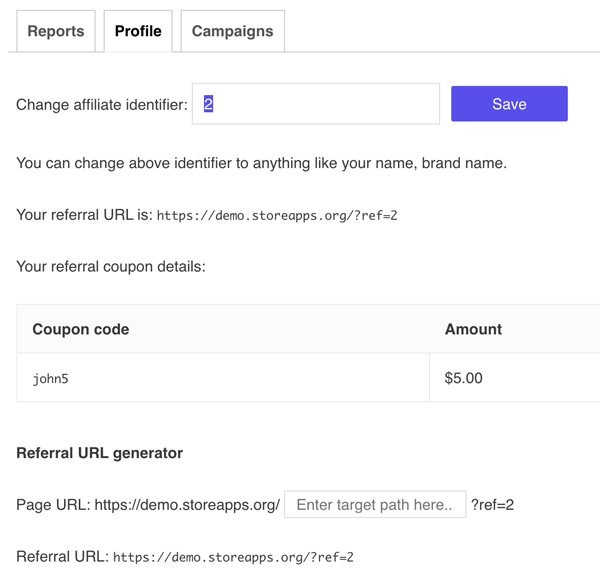Click the 'Referral URL generator' heading

pos(100,453)
